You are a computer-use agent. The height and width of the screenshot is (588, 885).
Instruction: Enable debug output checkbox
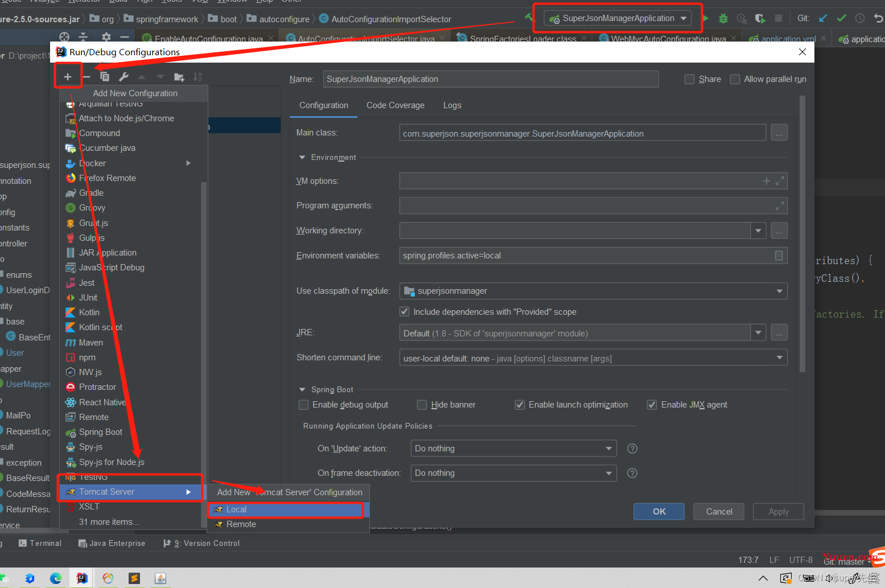click(x=303, y=405)
